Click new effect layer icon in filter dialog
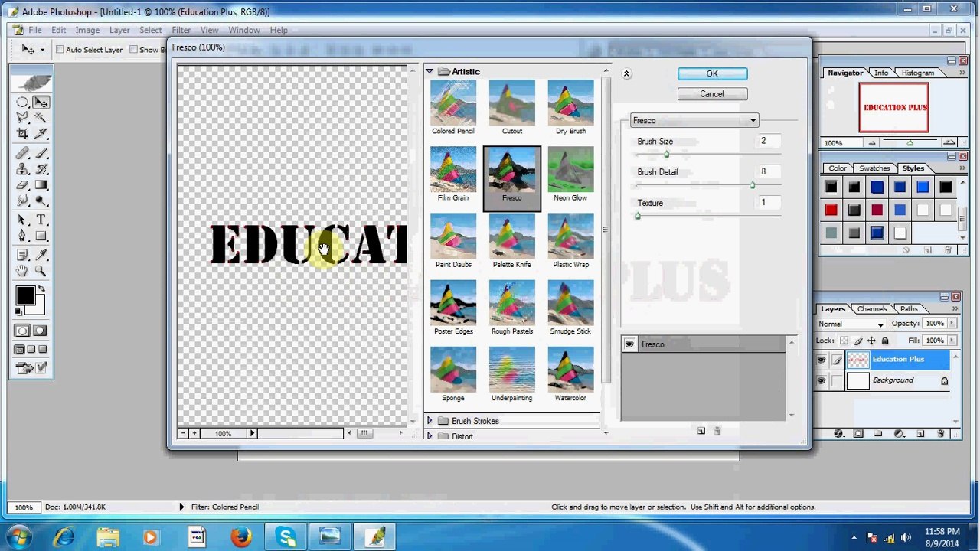Viewport: 980px width, 551px height. 701,431
